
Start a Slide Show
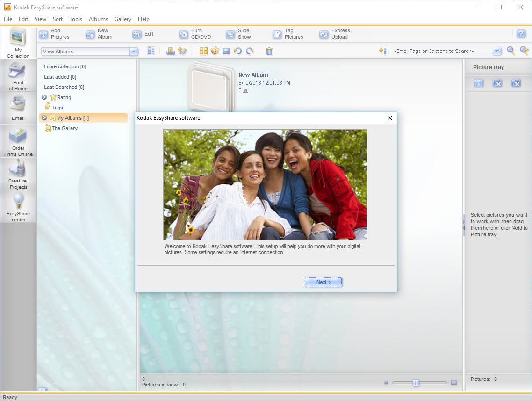pos(230,34)
